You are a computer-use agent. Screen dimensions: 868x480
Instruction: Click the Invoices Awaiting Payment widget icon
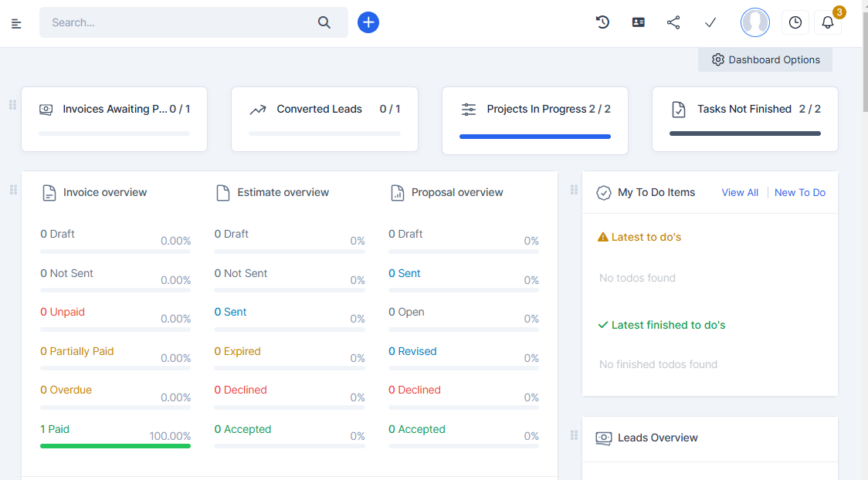(46, 109)
